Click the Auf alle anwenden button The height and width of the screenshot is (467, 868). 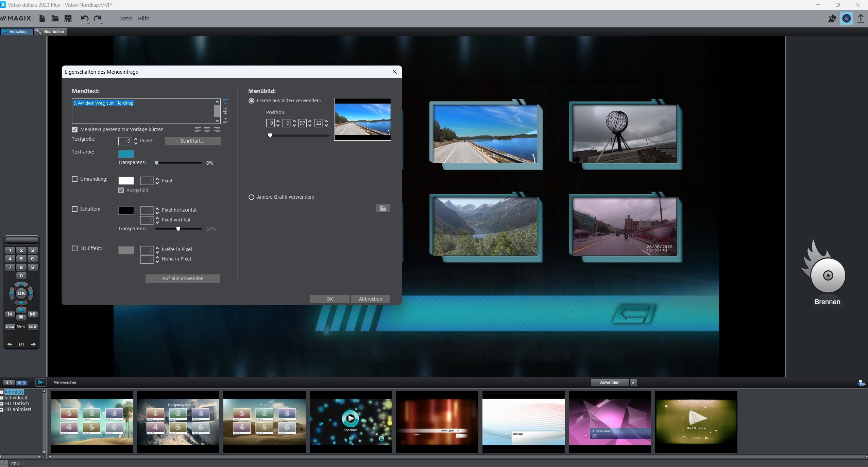(183, 279)
